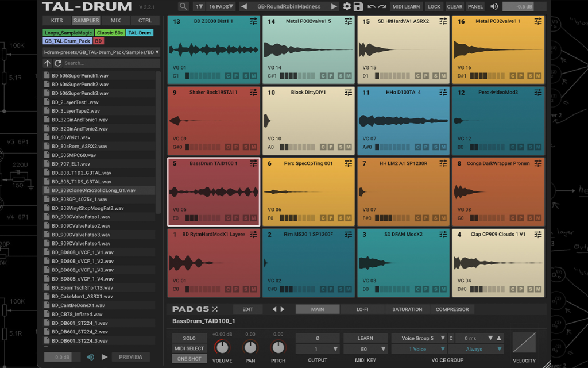Mute pad 6 with its M button
The width and height of the screenshot is (588, 368).
[349, 218]
